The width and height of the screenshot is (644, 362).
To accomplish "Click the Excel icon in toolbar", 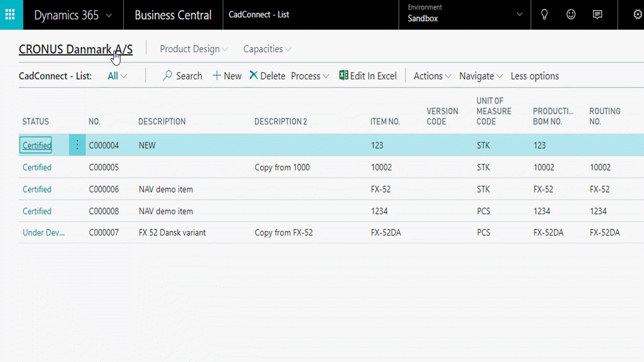I will (x=344, y=75).
